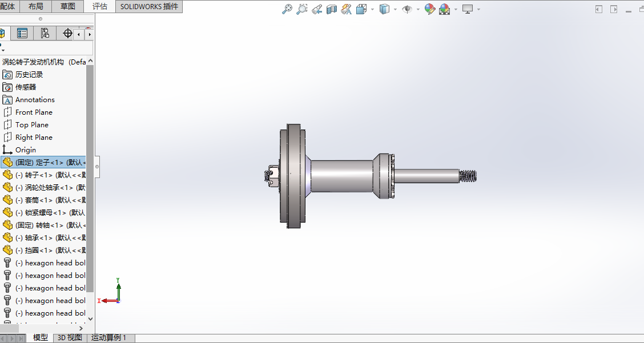Select the first hexagon head bolt item
644x343 pixels.
point(43,263)
